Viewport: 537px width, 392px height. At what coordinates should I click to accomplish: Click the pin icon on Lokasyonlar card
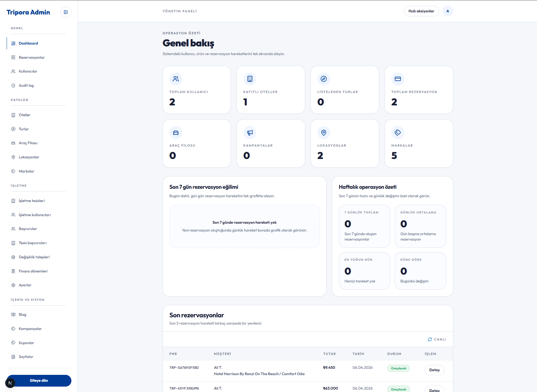[x=324, y=132]
